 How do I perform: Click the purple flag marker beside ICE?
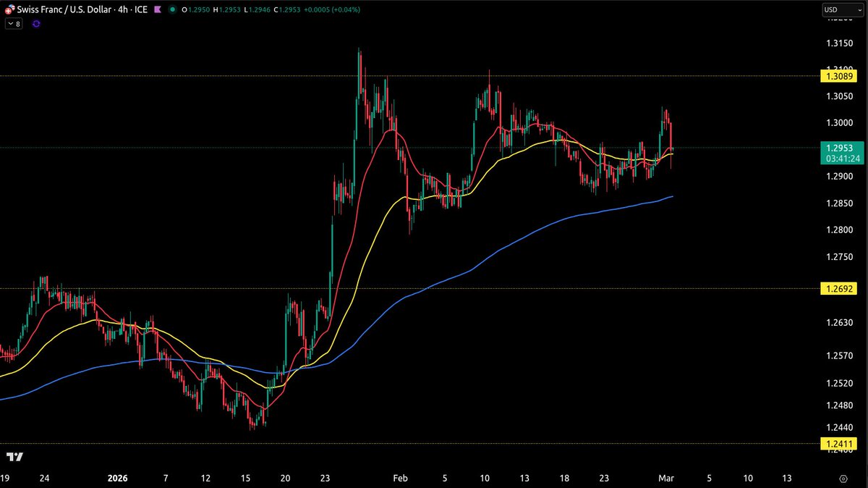pyautogui.click(x=158, y=9)
